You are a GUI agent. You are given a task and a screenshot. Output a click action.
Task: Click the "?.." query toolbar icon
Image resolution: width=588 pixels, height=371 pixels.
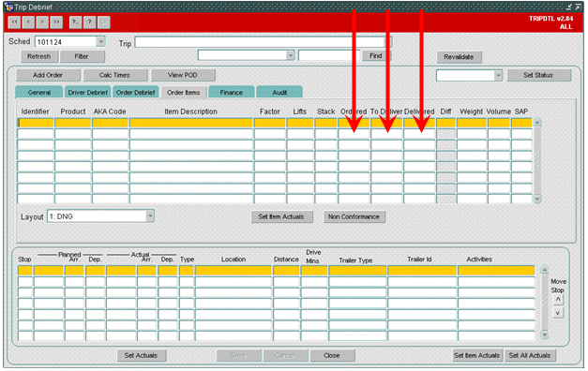[75, 22]
